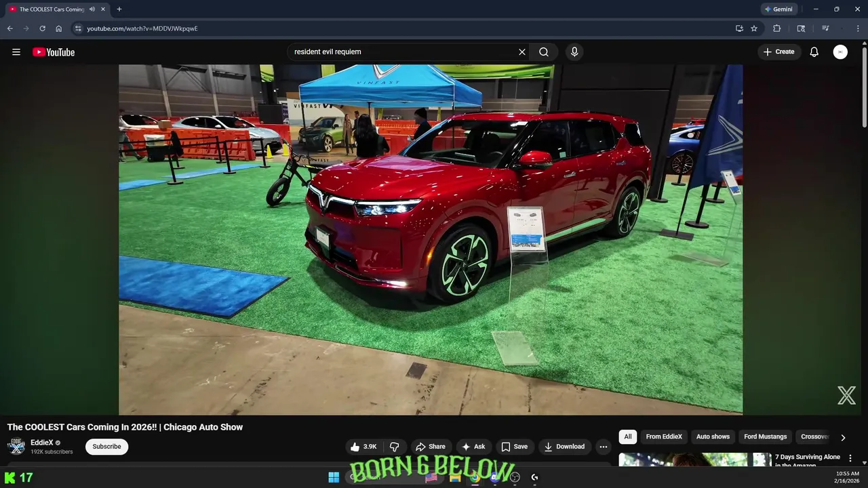Reload the page
This screenshot has height=488, width=868.
coord(42,28)
